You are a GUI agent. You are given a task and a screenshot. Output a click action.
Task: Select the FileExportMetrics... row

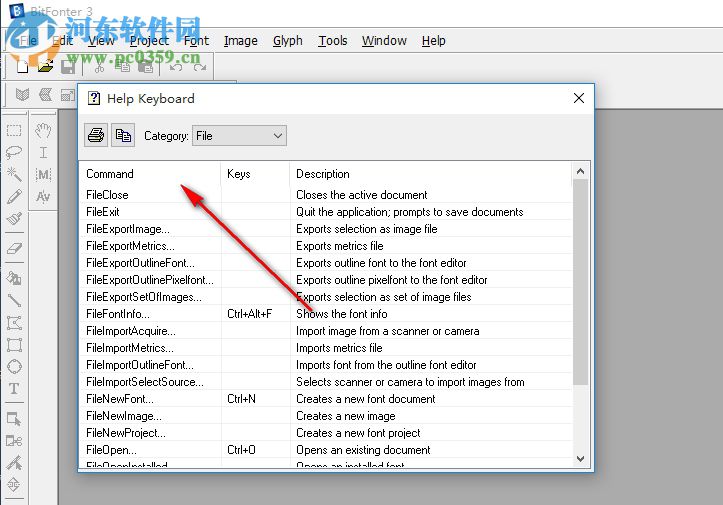[326, 246]
